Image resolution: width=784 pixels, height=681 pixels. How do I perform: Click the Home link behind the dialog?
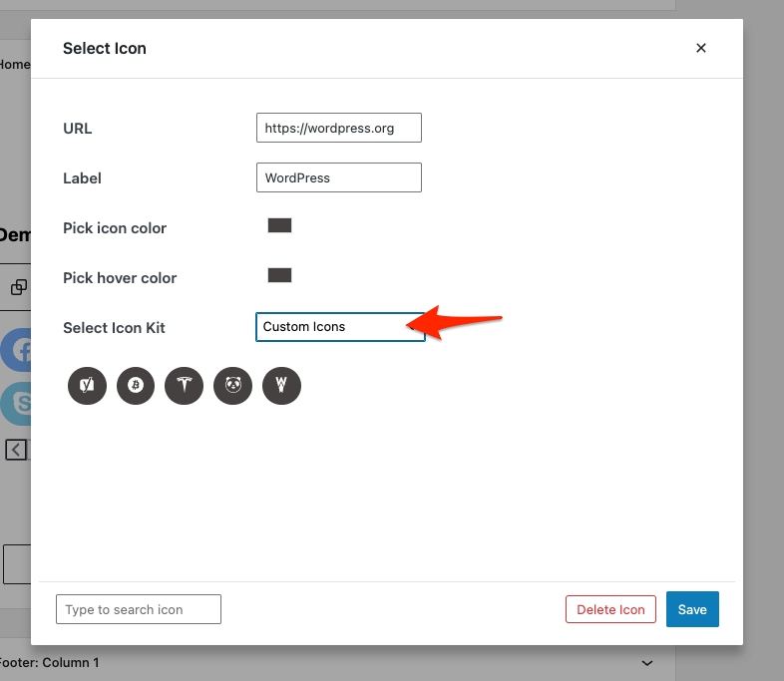coord(15,65)
